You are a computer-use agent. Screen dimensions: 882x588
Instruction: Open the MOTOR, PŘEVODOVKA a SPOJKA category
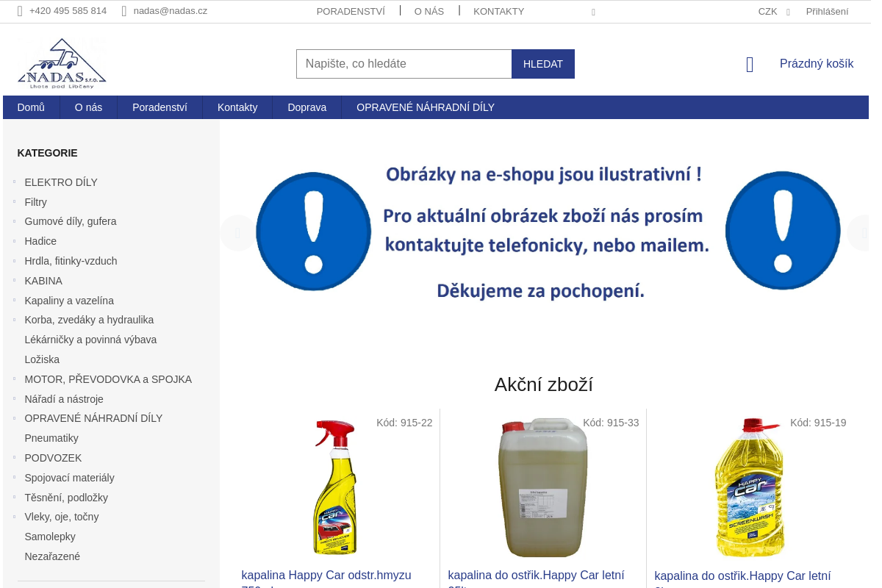click(108, 379)
